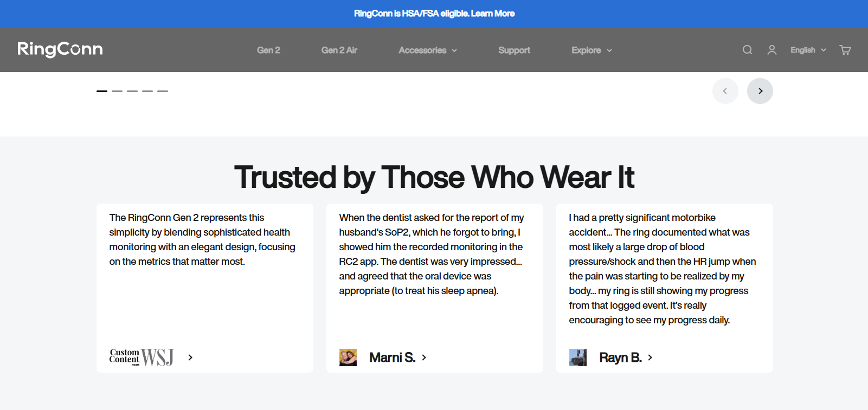
Task: Open the search magnifier icon
Action: click(747, 50)
